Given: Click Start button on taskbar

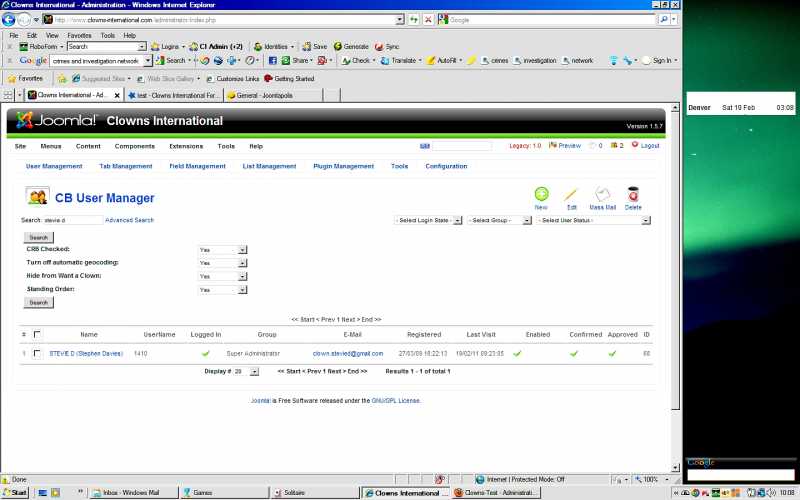Looking at the screenshot, I should (x=15, y=492).
